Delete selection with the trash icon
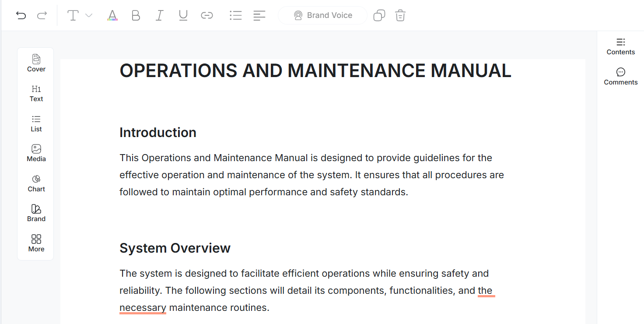The image size is (644, 324). point(400,15)
